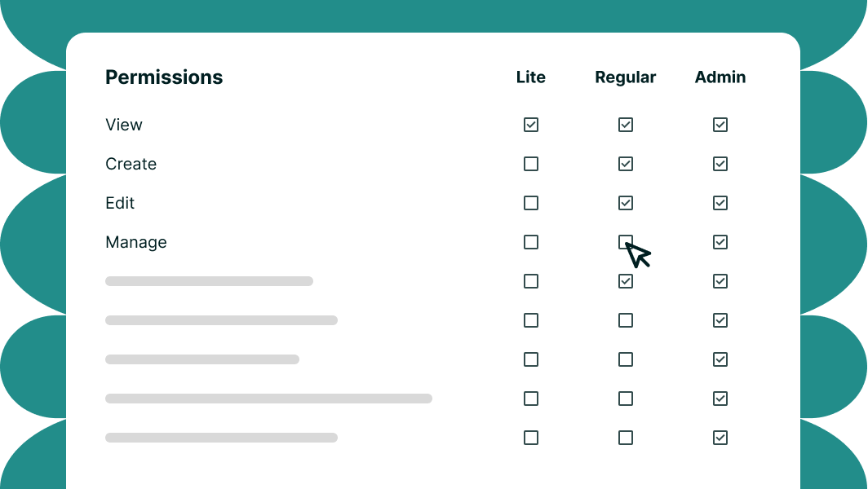This screenshot has width=868, height=489.
Task: Select the Lite column header
Action: click(531, 77)
